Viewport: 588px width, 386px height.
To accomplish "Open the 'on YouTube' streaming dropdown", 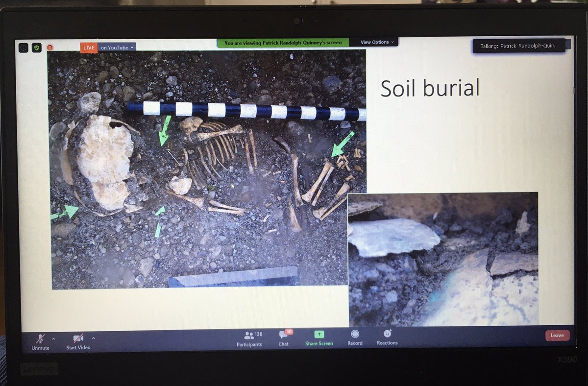I will coord(116,48).
